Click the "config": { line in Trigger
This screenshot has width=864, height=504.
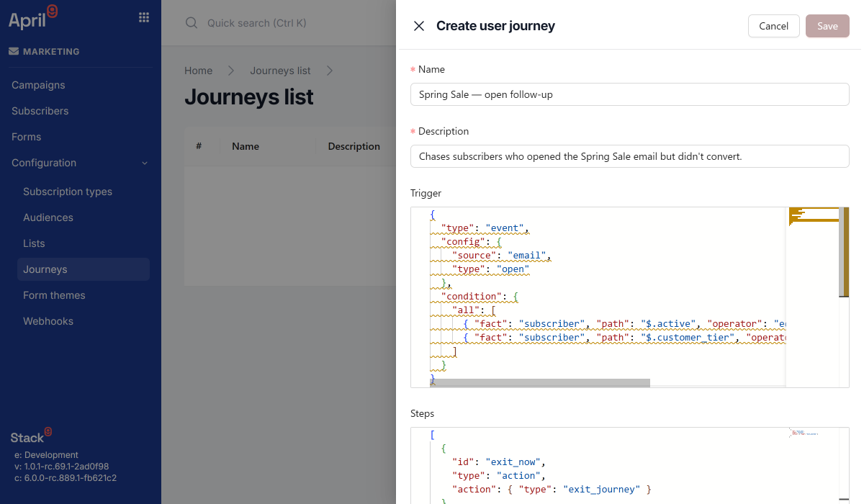coord(471,242)
